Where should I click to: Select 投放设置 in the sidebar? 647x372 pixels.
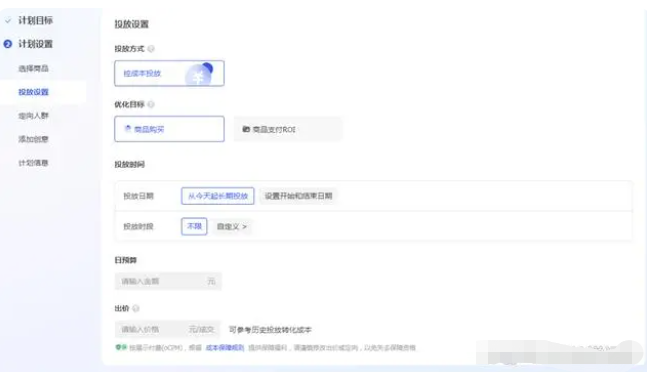(33, 92)
